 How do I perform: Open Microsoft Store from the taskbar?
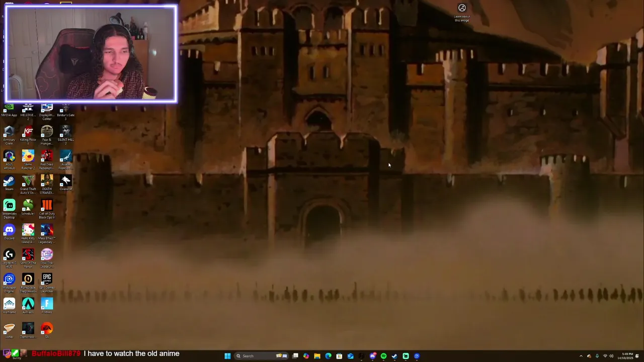pyautogui.click(x=339, y=356)
